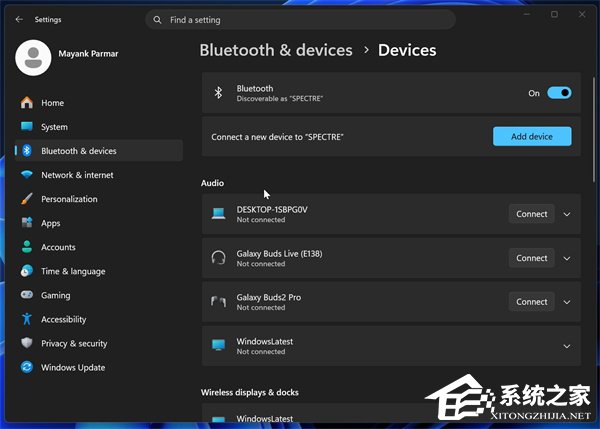600x429 pixels.
Task: Click the user avatar picture
Action: click(x=33, y=58)
